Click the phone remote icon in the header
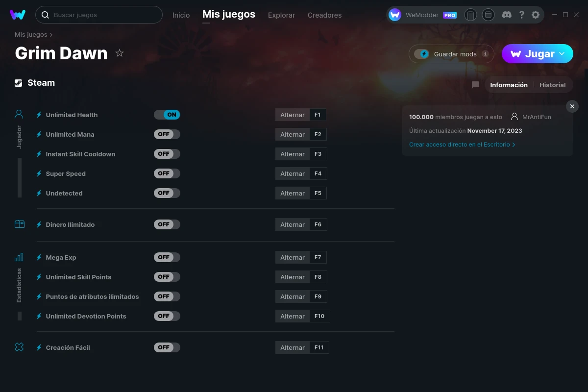588x392 pixels. click(x=470, y=15)
